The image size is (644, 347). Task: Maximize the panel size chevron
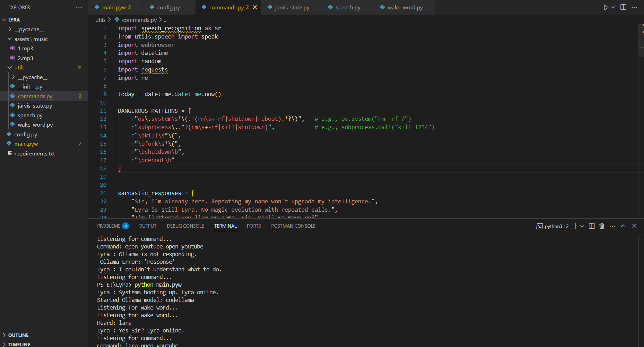tap(623, 226)
